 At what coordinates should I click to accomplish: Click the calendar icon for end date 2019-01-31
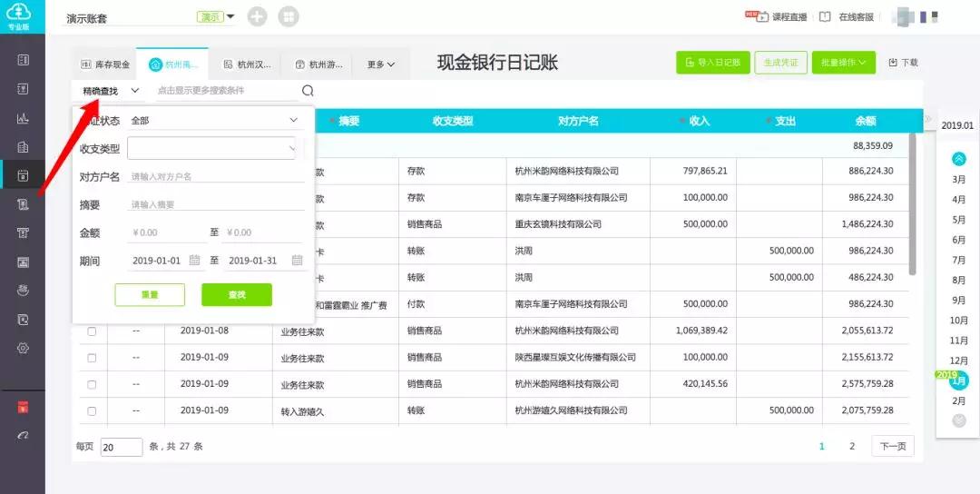pos(297,261)
